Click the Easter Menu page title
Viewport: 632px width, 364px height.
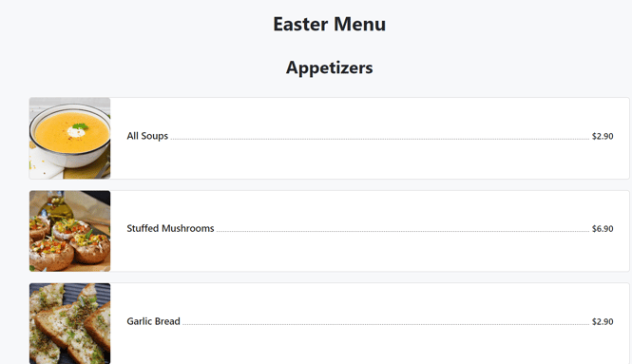[x=329, y=24]
